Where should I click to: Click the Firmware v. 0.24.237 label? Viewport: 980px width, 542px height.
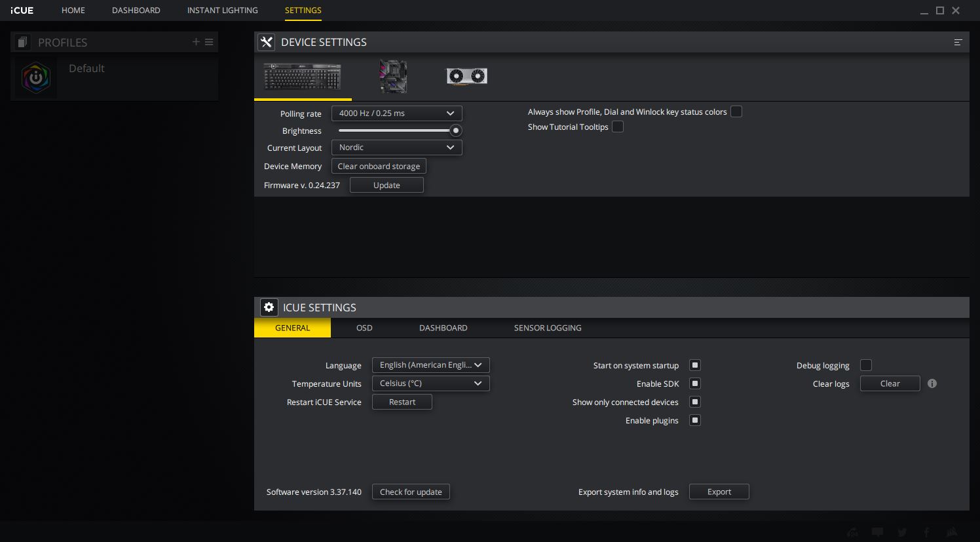302,185
